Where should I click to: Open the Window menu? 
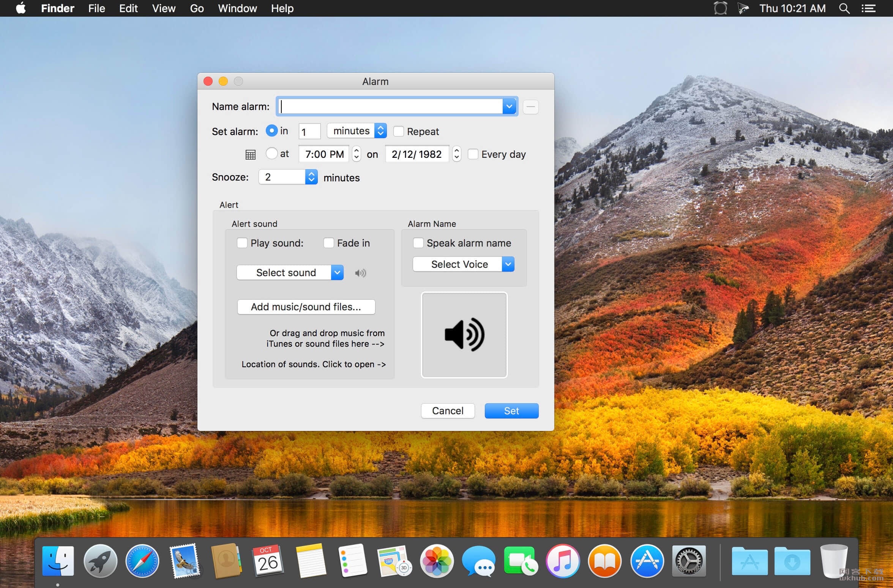(x=237, y=8)
